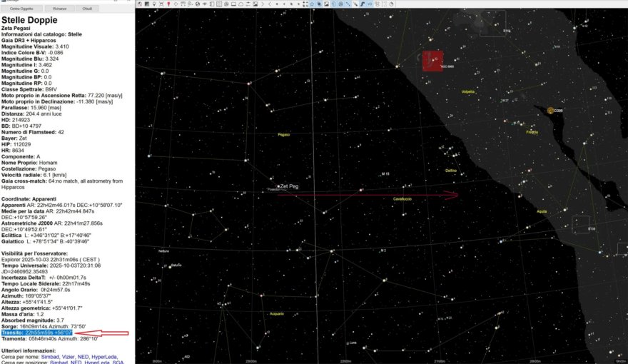This screenshot has height=364, width=628.
Task: Click the red location pin toolbar icon
Action: 168,4
